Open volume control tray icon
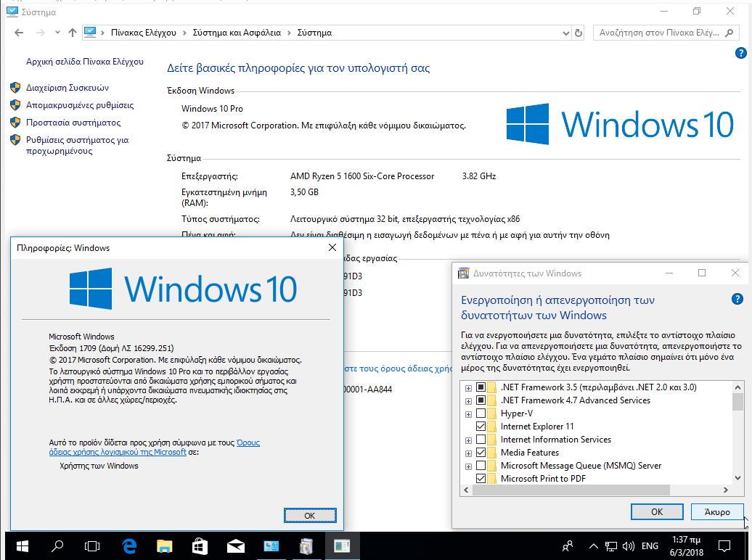 (629, 546)
